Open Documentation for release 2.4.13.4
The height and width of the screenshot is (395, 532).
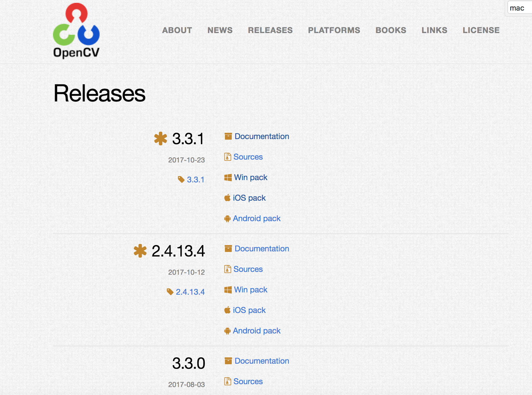pos(262,249)
